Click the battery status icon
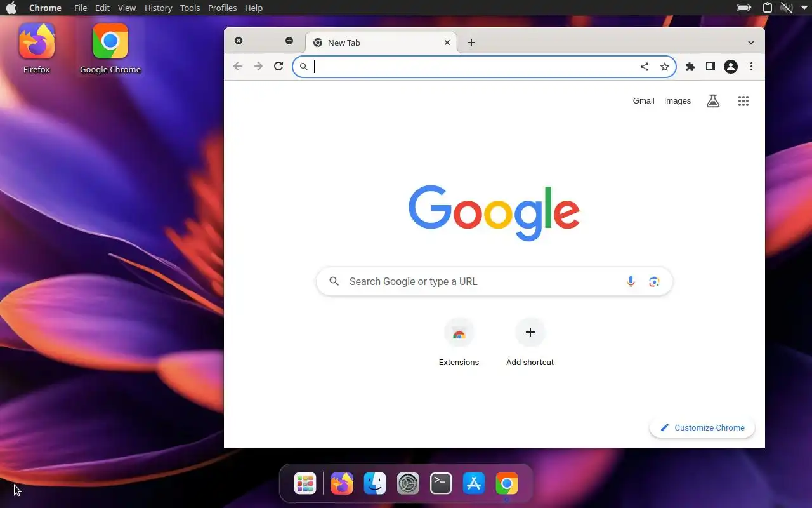The width and height of the screenshot is (812, 508). point(743,8)
